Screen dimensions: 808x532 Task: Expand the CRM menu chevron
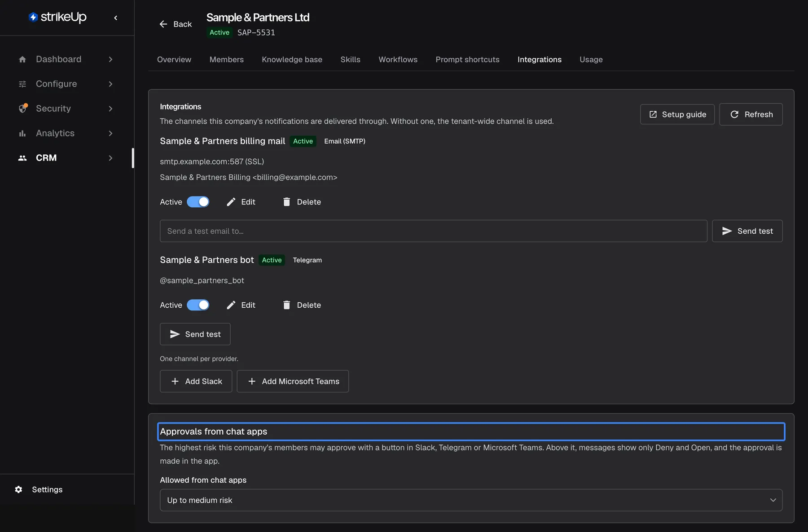point(110,158)
